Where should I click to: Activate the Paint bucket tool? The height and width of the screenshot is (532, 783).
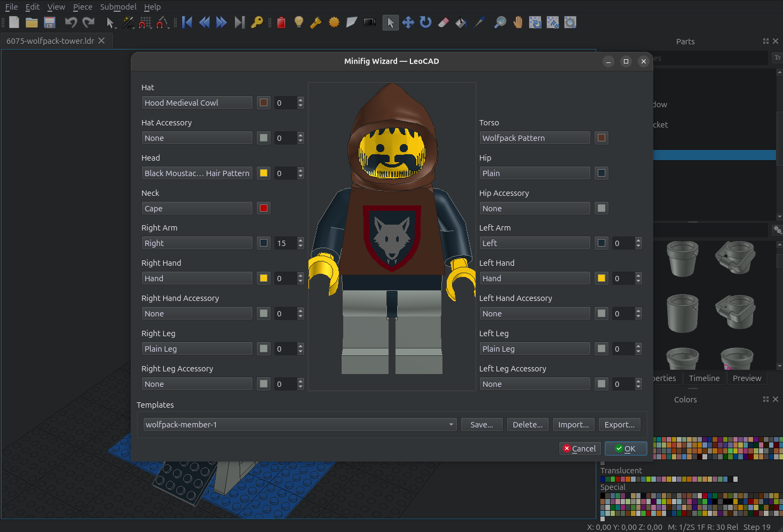coord(461,22)
